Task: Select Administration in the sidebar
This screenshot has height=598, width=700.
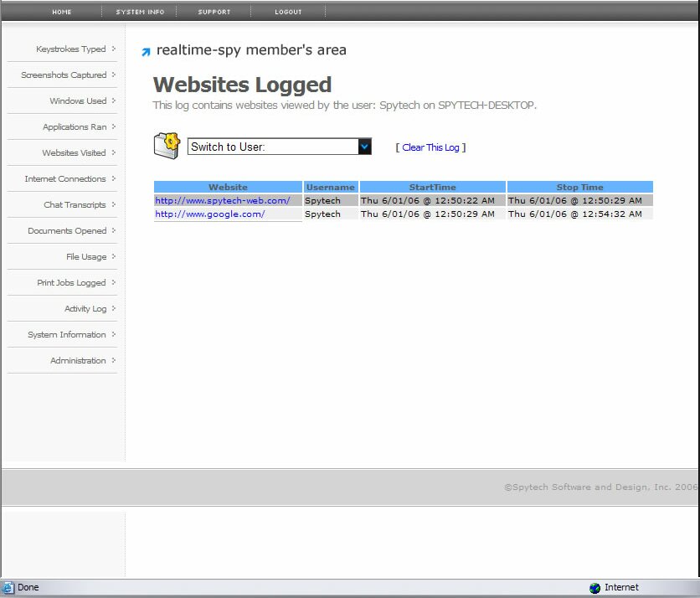Action: pos(78,360)
